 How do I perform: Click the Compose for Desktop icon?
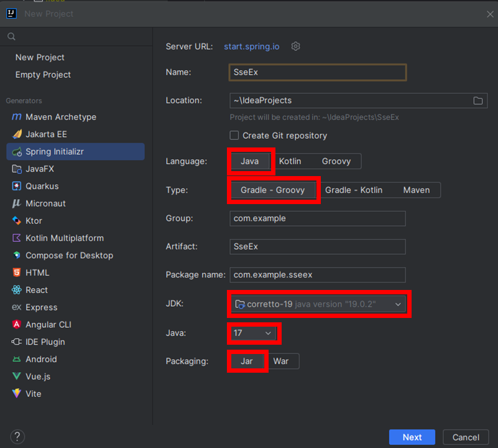[x=17, y=255]
